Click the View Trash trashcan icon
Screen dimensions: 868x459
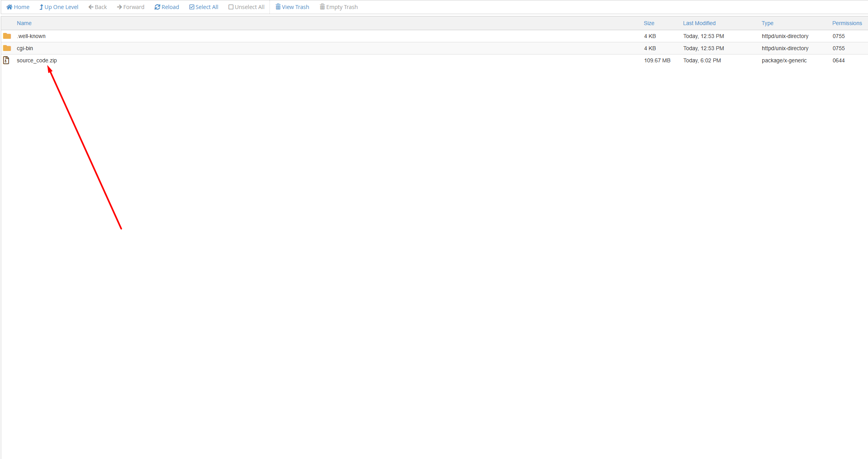tap(278, 7)
